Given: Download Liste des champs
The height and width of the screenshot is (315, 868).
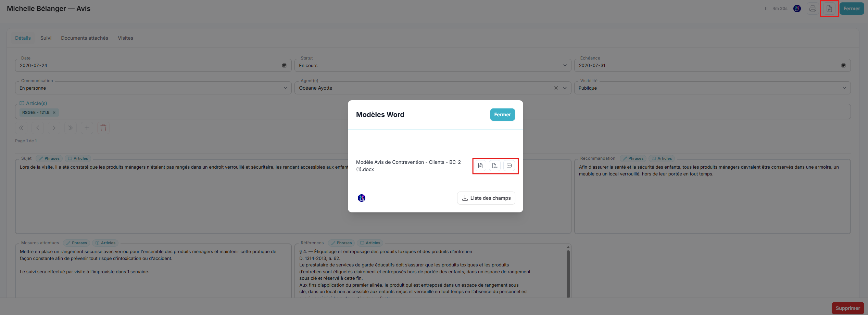Looking at the screenshot, I should [486, 198].
